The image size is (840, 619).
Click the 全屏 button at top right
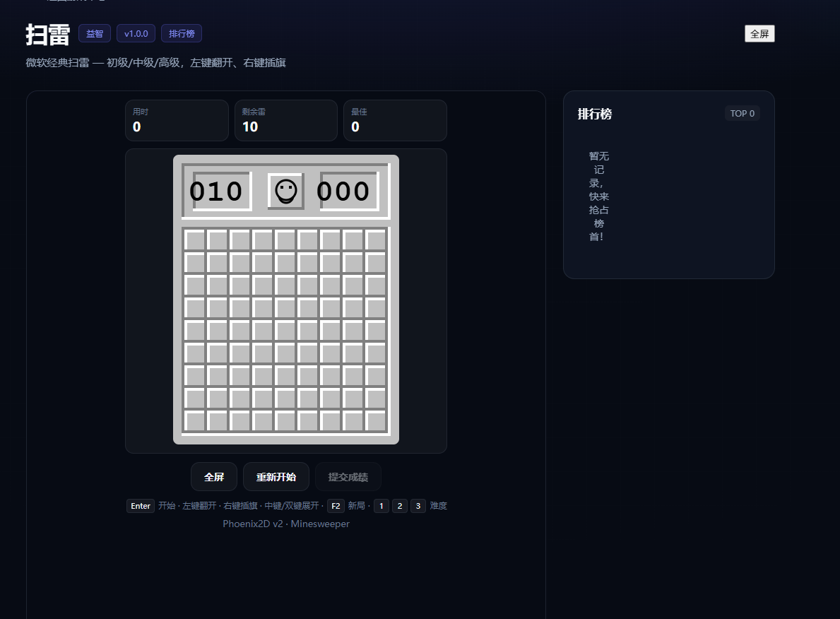759,34
